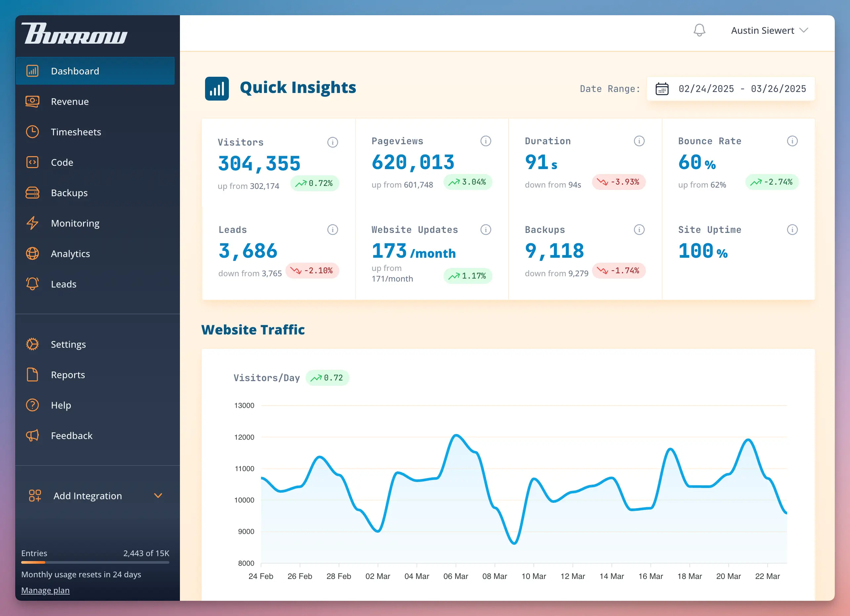This screenshot has width=850, height=616.
Task: Show info for Leads card
Action: (332, 230)
